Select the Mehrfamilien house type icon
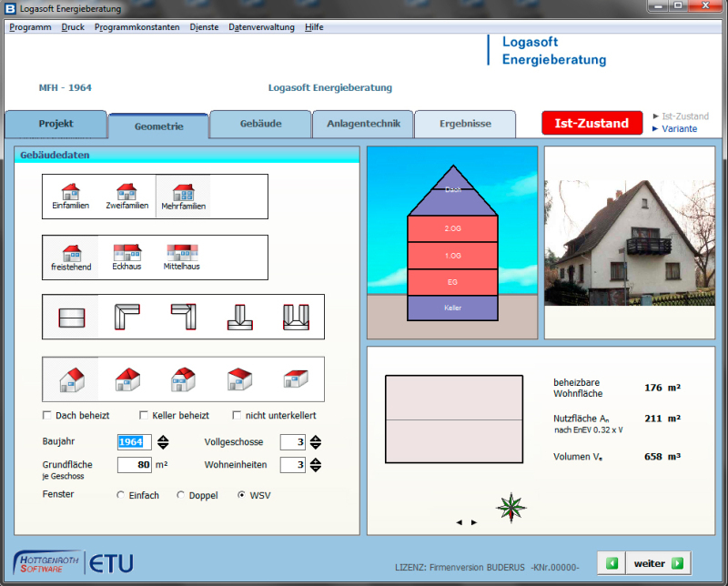728x586 pixels. point(184,196)
